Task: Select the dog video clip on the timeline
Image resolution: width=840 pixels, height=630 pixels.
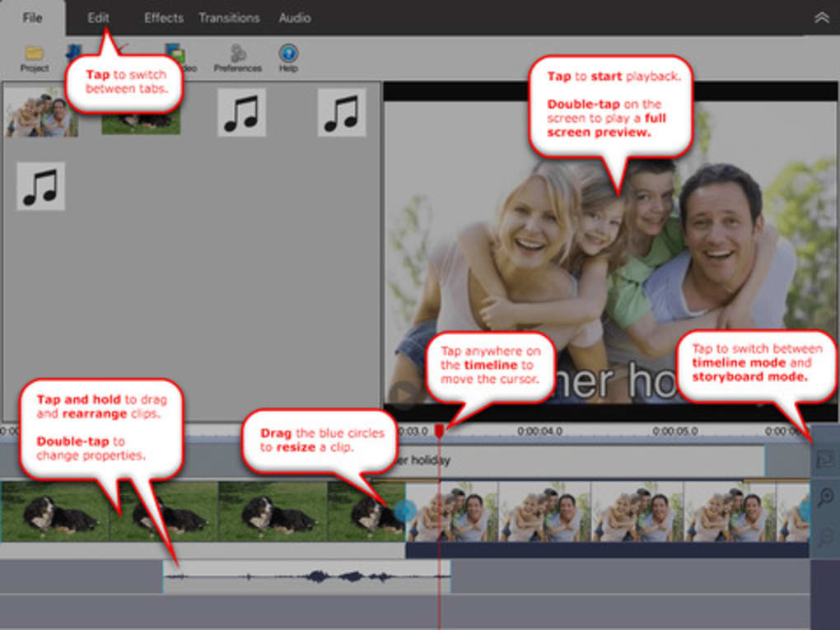Action: 203,511
